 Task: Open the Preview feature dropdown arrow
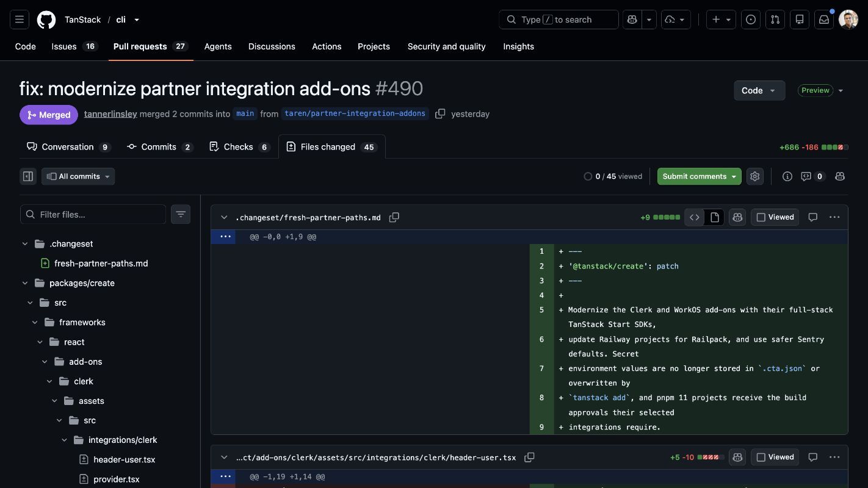pyautogui.click(x=841, y=90)
